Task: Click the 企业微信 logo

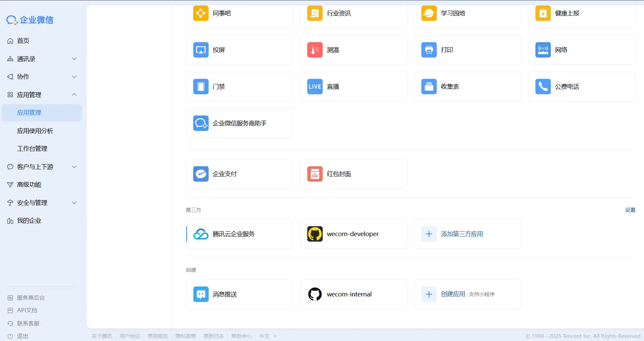Action: coord(30,20)
